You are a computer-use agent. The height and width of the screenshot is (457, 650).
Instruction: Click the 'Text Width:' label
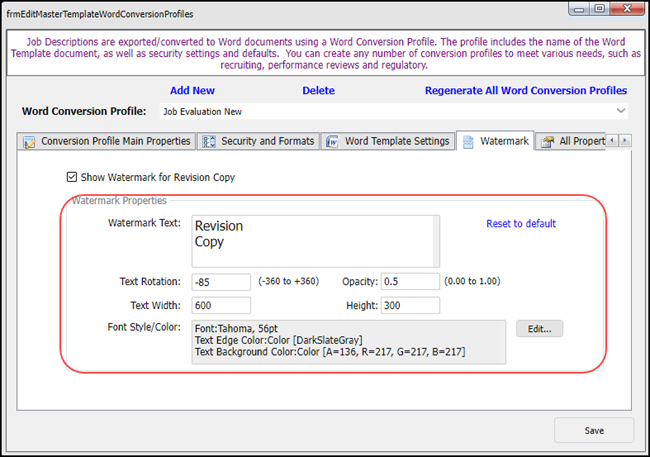[155, 306]
